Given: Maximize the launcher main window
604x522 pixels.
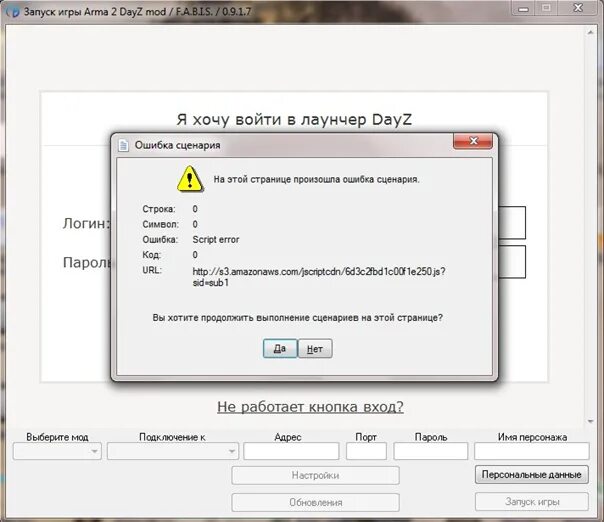Looking at the screenshot, I should [x=546, y=8].
